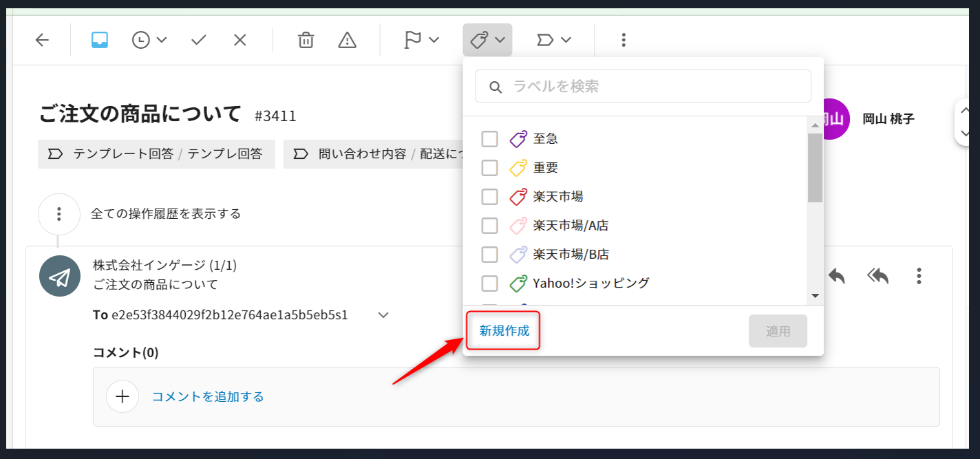The height and width of the screenshot is (459, 980).
Task: Select the 楽天市場/A店 label item
Action: (570, 226)
